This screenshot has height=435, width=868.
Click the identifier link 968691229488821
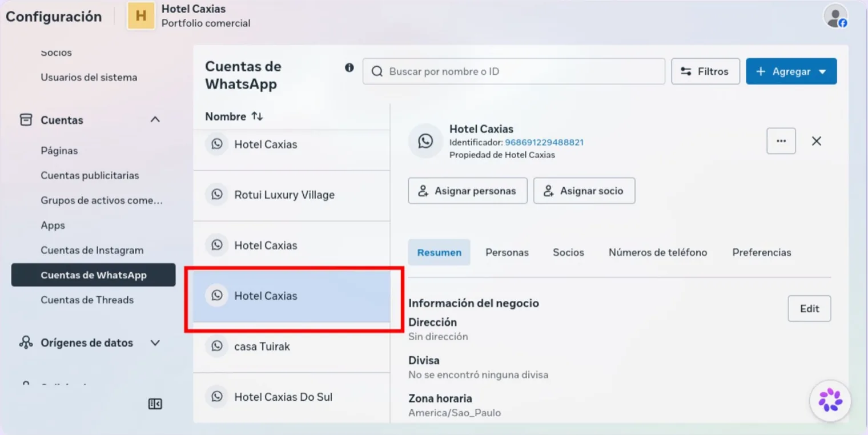(x=544, y=142)
